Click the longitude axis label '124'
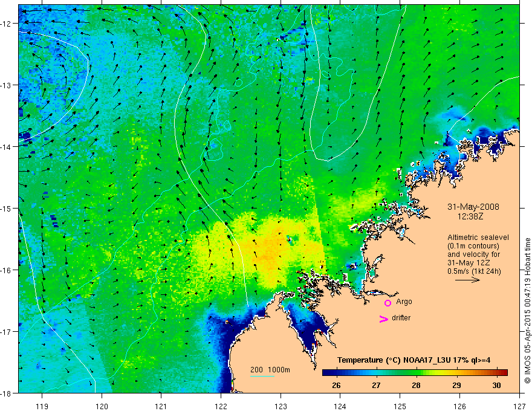Screen dimensions: 532x411 point(340,406)
